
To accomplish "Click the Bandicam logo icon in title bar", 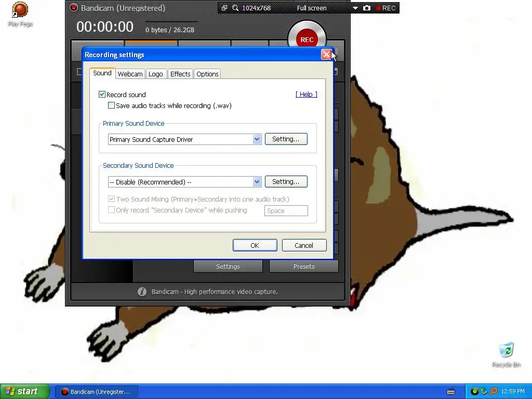I will (x=74, y=7).
